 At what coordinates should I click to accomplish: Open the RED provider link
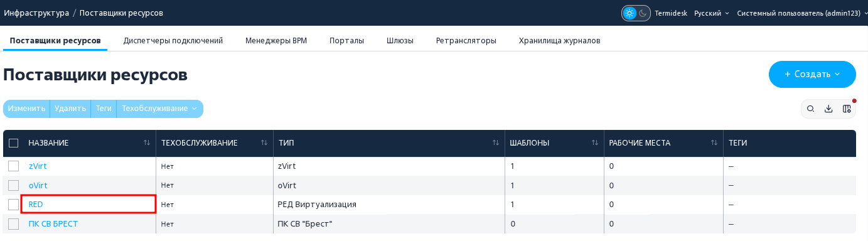point(36,205)
